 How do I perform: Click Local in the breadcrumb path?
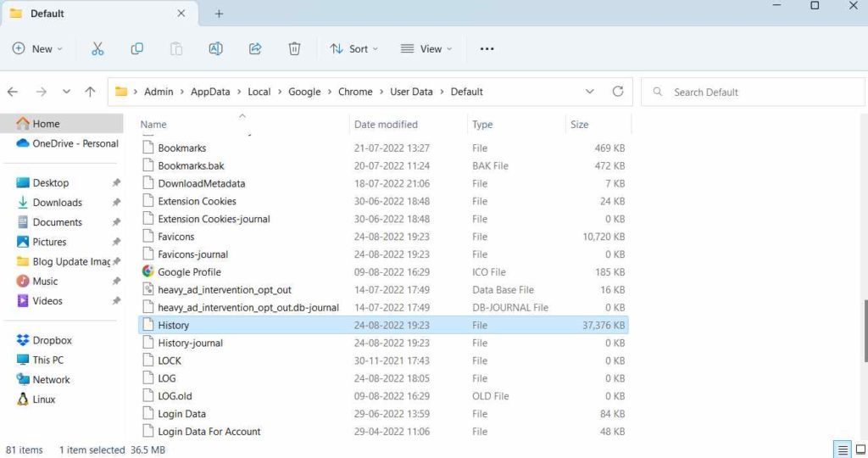click(259, 92)
